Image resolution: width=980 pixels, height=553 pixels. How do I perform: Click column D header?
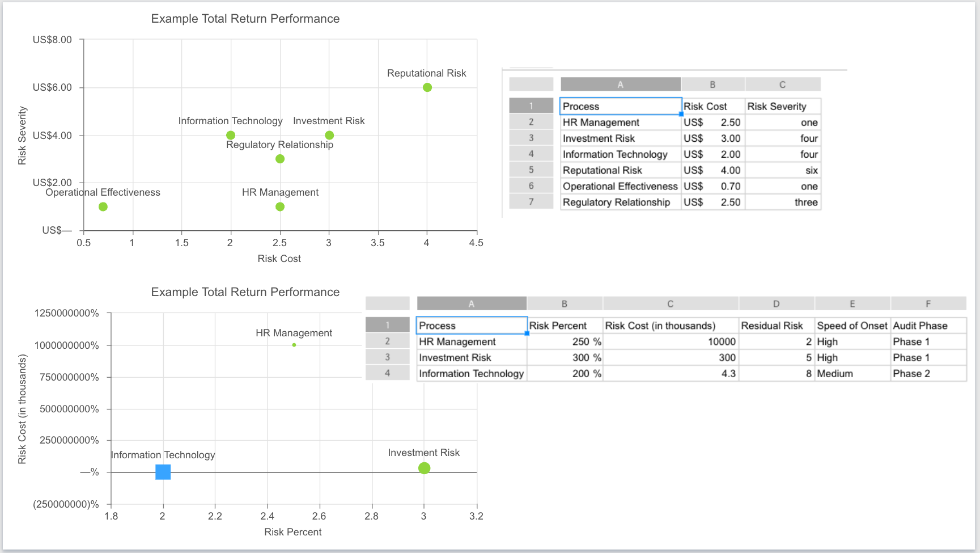pyautogui.click(x=776, y=304)
